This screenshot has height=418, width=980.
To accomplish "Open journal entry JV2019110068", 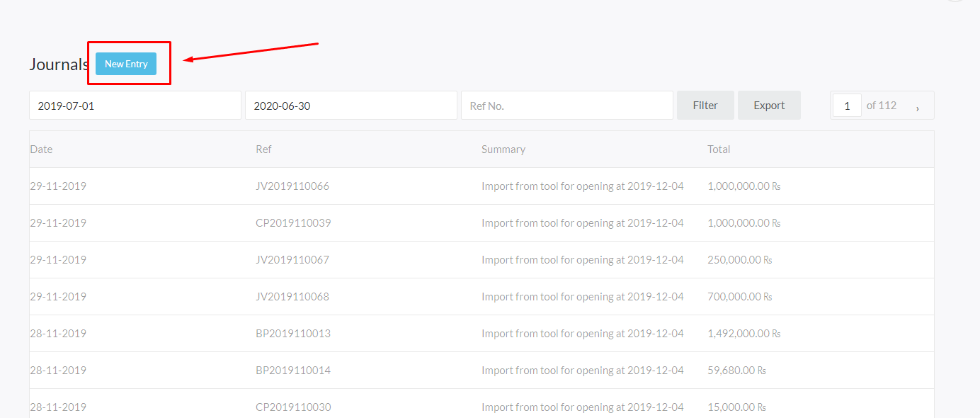I will point(292,297).
